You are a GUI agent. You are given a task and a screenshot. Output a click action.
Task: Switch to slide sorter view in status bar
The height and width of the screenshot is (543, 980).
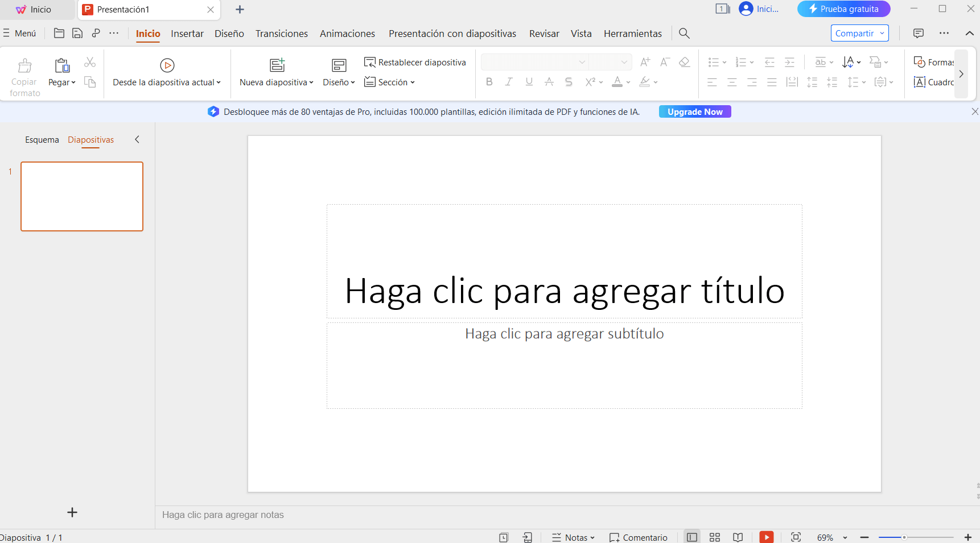[714, 537]
